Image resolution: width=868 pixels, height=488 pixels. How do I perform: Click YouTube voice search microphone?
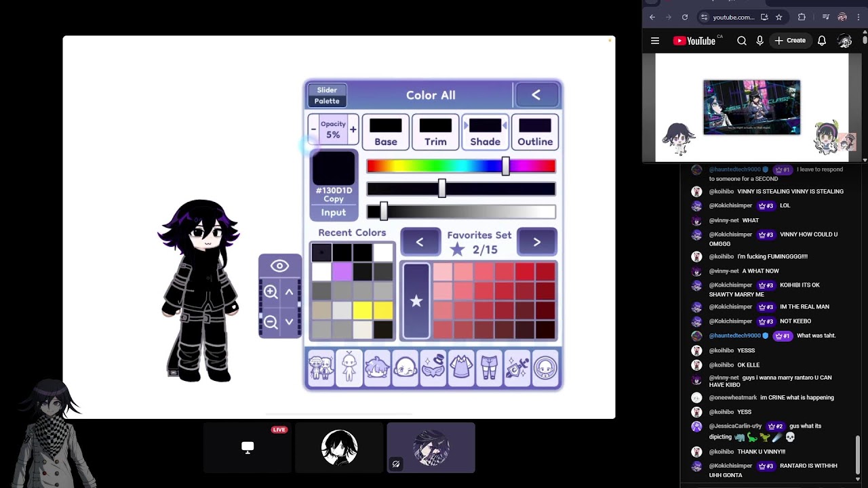click(x=759, y=41)
